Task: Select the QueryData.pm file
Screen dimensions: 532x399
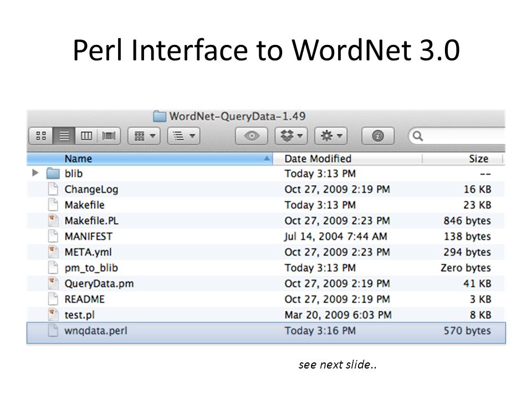Action: [x=99, y=284]
